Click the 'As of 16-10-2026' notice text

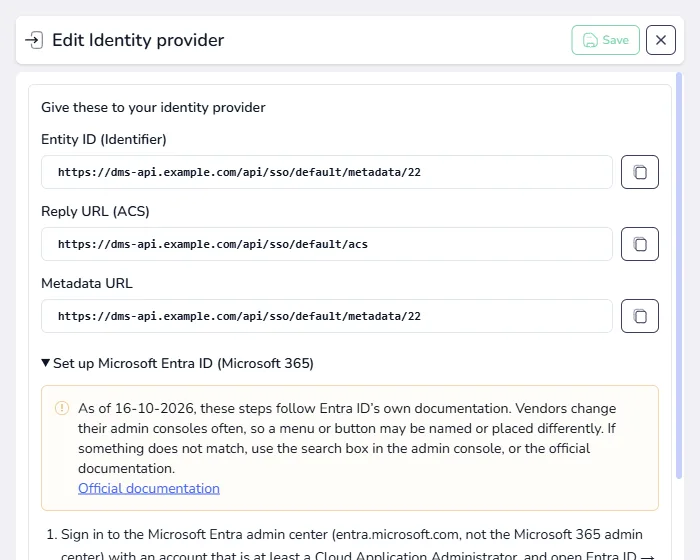coord(347,438)
